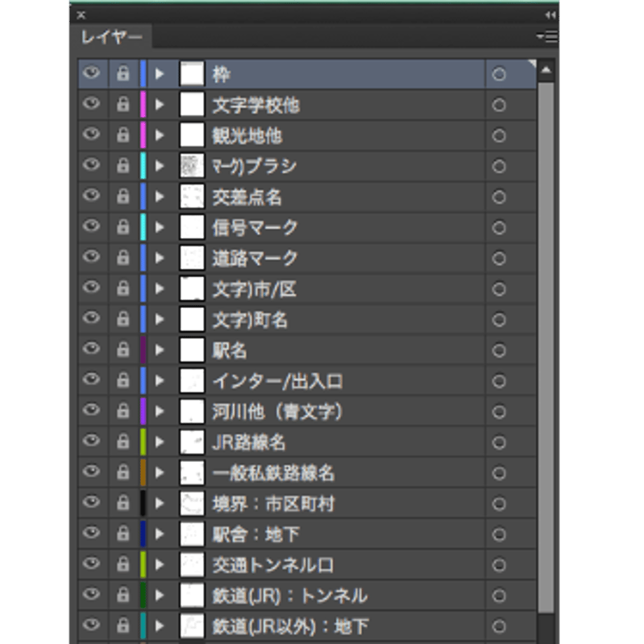Unlock the 文字)市/区 layer
Viewport: 644px width, 644px height.
122,288
